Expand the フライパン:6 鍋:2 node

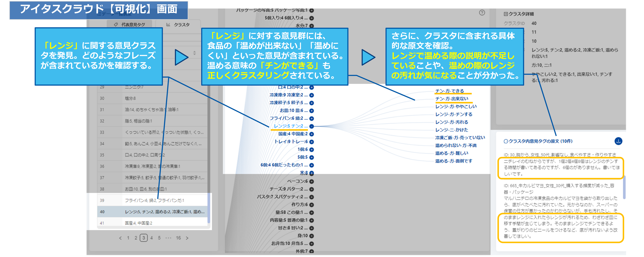311,119
